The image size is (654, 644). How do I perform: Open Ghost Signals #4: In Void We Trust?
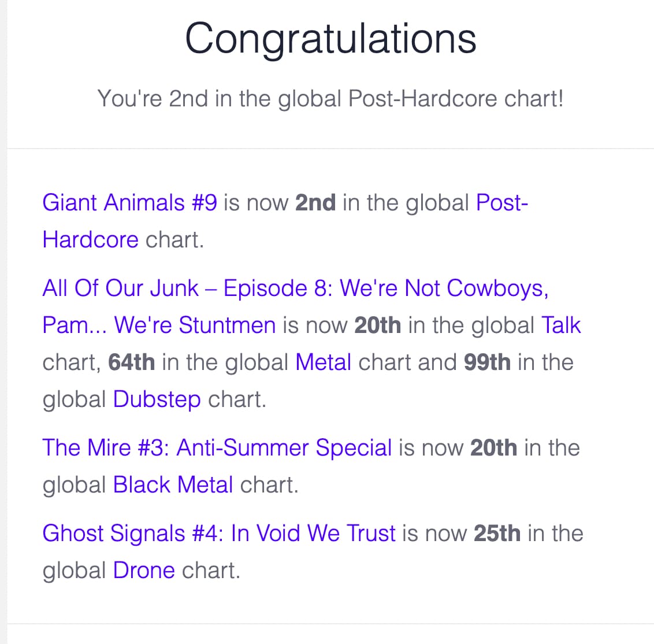219,534
